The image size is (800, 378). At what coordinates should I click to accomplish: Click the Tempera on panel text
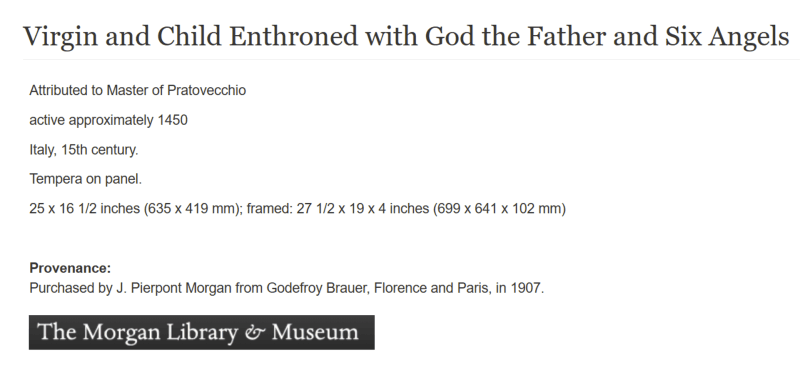click(x=86, y=179)
